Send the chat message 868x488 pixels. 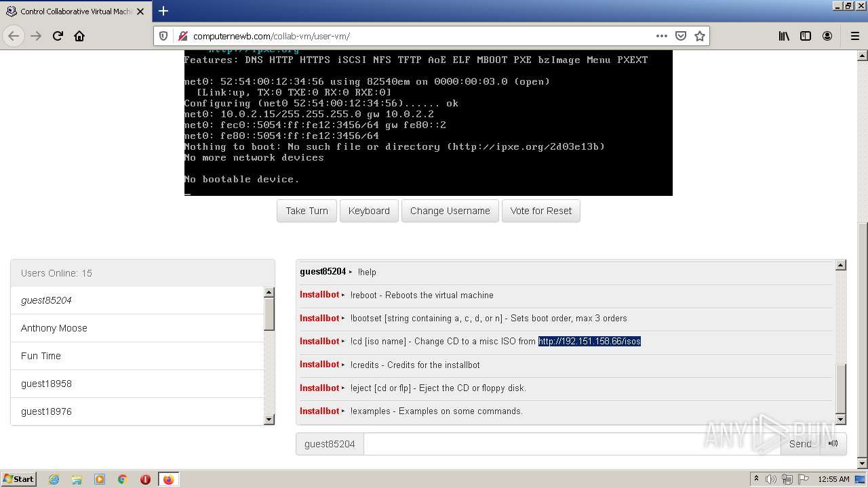[800, 444]
